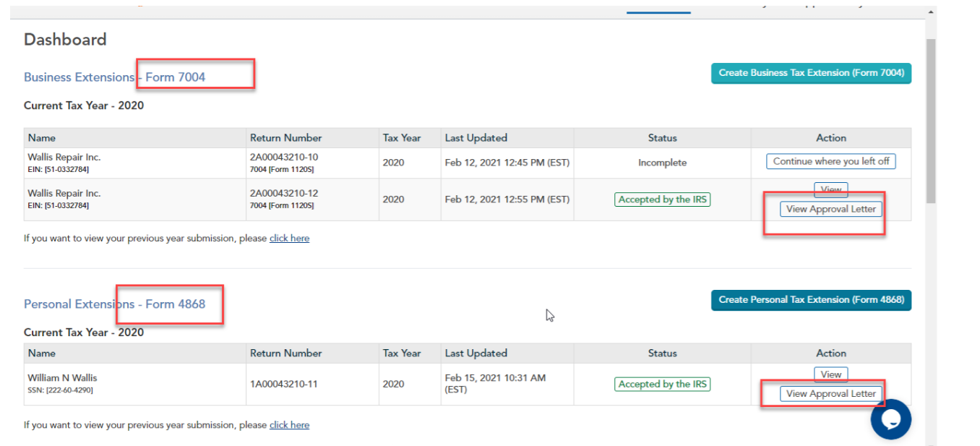980x446 pixels.
Task: Select the Accepted by the IRS status badge
Action: tap(662, 199)
